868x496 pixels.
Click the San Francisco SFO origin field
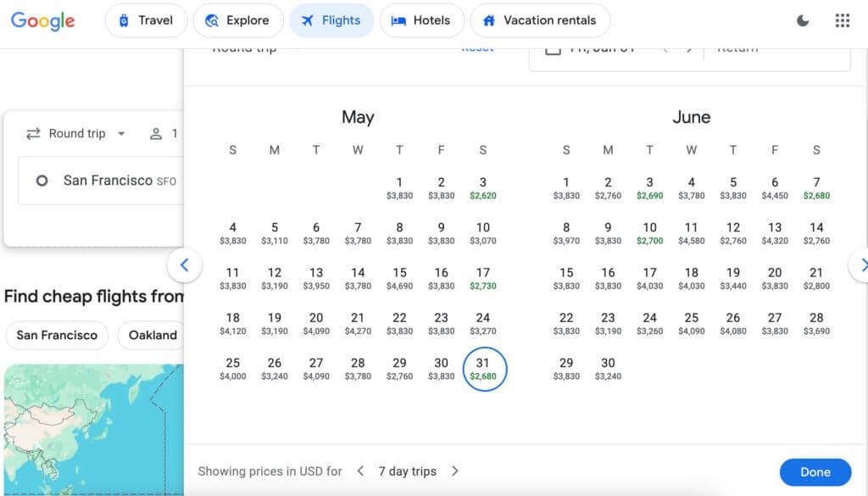(110, 181)
